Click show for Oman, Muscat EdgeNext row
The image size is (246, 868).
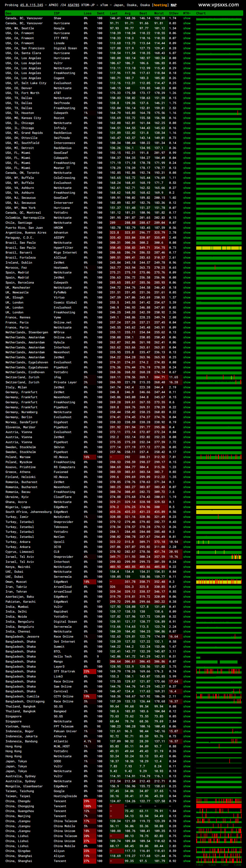[x=187, y=582]
